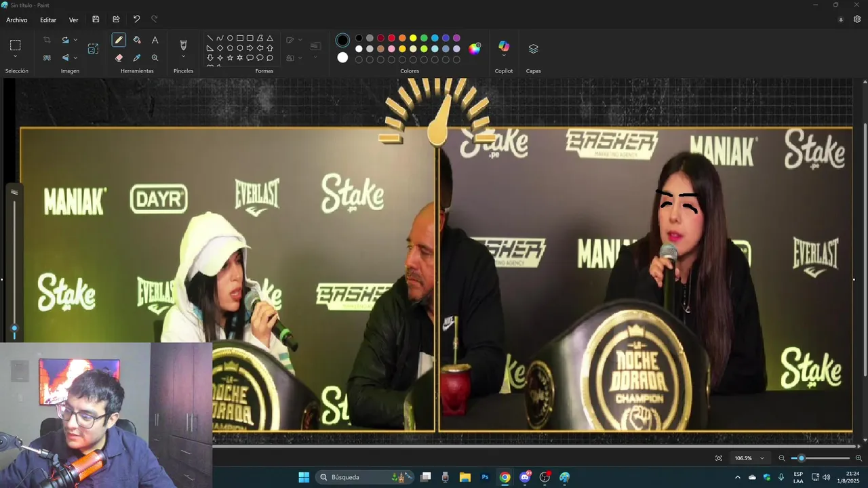Screen dimensions: 868x488
Task: Click the Fit to window icon
Action: click(x=719, y=458)
